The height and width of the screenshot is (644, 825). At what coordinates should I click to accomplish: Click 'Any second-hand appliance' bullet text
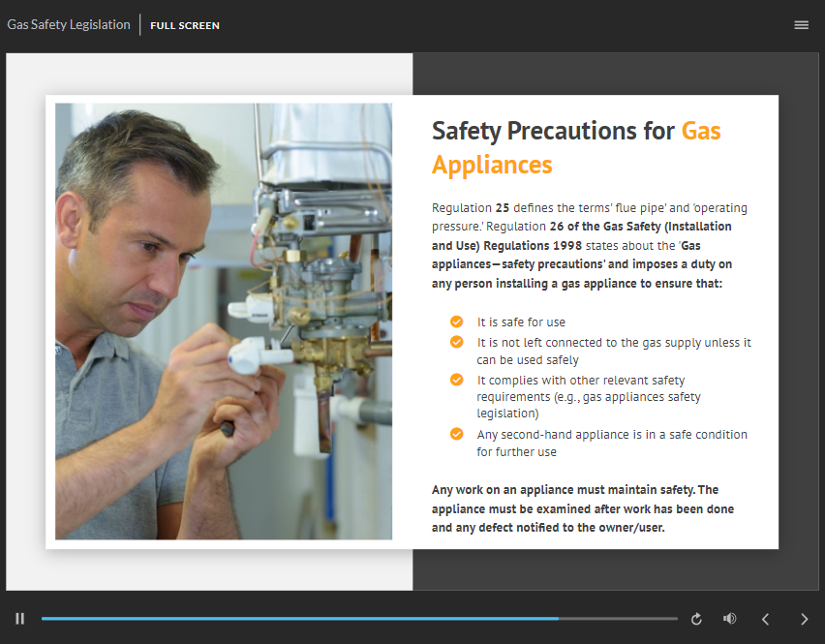click(x=612, y=443)
